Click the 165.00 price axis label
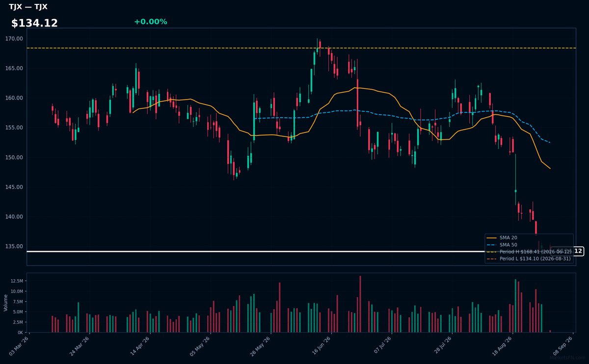The image size is (589, 364). 14,68
